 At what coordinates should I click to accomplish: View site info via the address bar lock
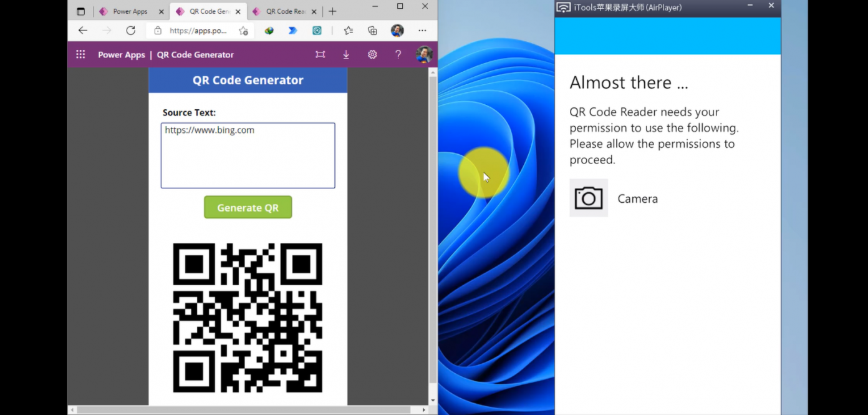tap(158, 30)
